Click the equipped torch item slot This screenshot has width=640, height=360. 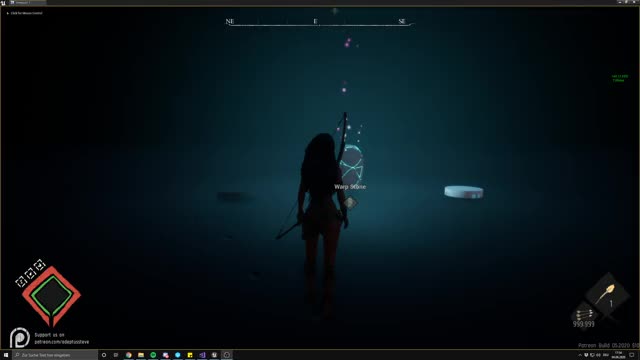coord(608,295)
